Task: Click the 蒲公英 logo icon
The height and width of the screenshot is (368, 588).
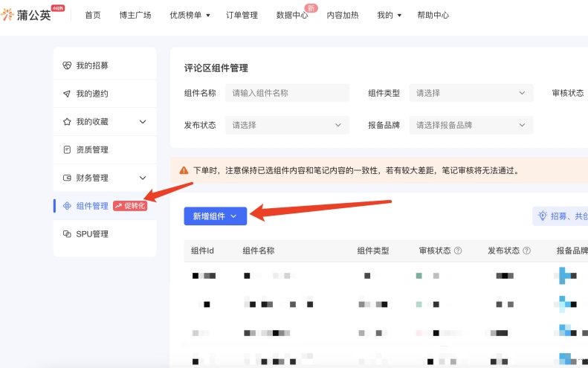Action: 8,15
